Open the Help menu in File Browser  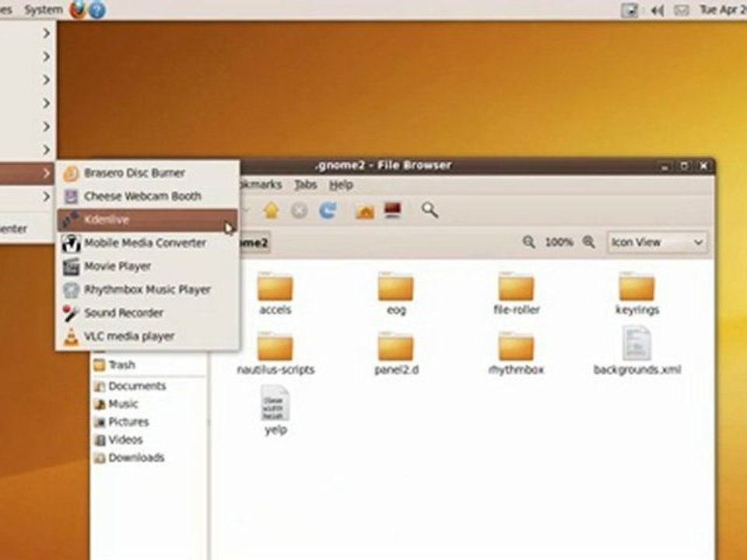coord(341,185)
